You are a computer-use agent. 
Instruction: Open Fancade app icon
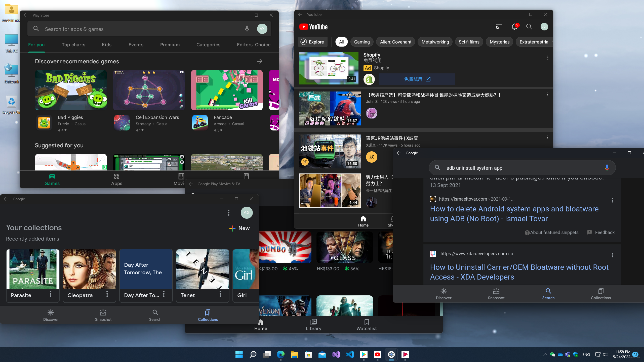pyautogui.click(x=200, y=123)
